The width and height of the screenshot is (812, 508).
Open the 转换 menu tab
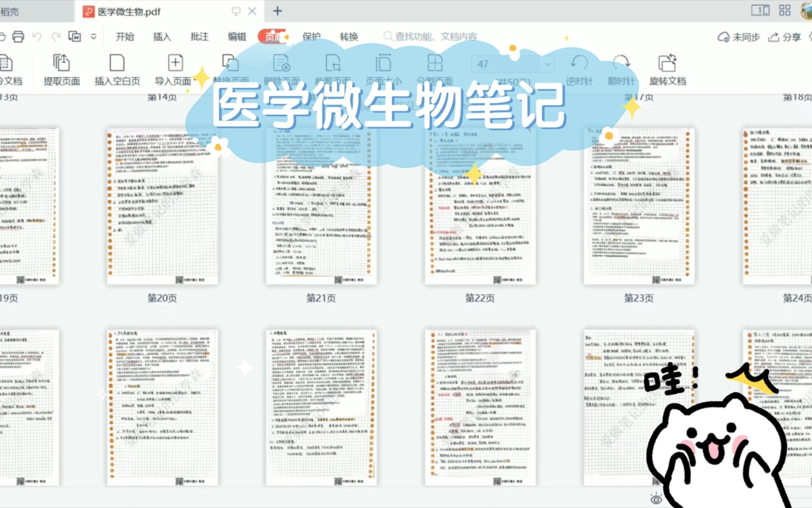click(349, 37)
